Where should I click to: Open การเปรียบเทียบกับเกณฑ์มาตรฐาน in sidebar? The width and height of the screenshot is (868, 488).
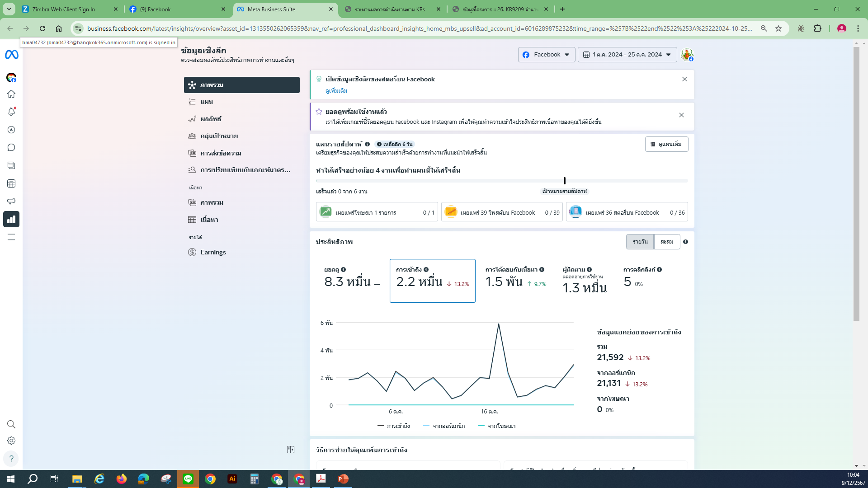tap(242, 170)
